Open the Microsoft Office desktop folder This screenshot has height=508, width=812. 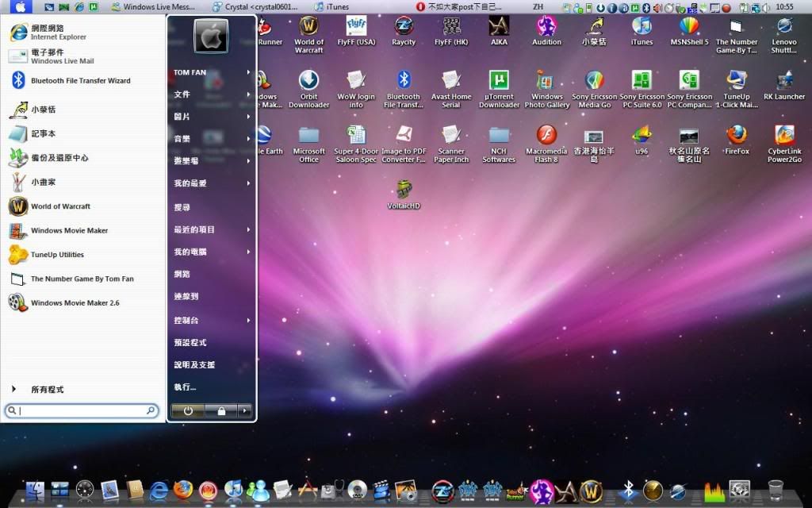pyautogui.click(x=308, y=144)
